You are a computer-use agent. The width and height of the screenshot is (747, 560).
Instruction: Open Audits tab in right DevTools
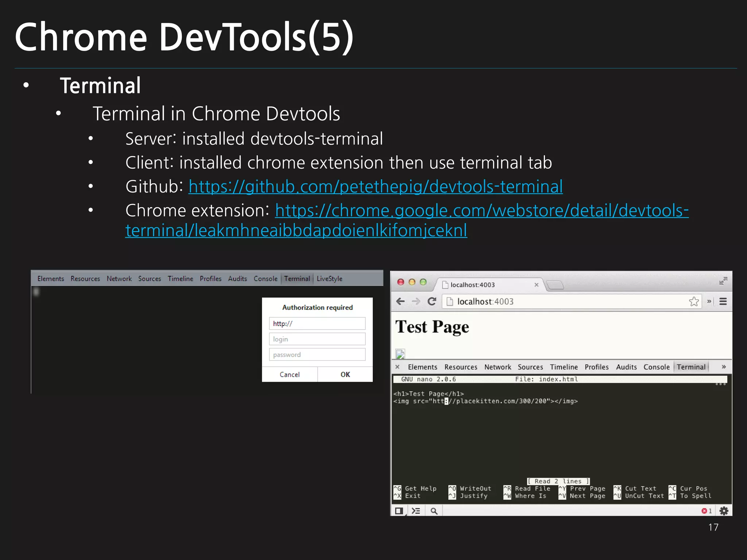tap(626, 367)
